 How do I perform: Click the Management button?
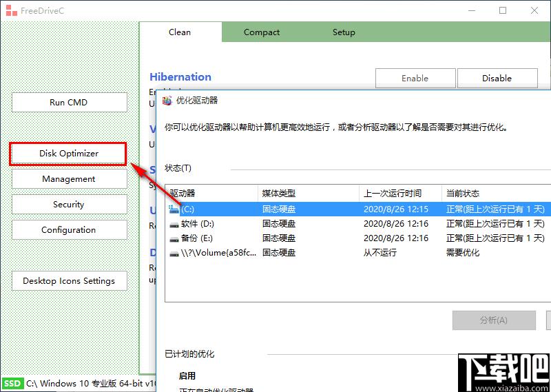tap(70, 179)
